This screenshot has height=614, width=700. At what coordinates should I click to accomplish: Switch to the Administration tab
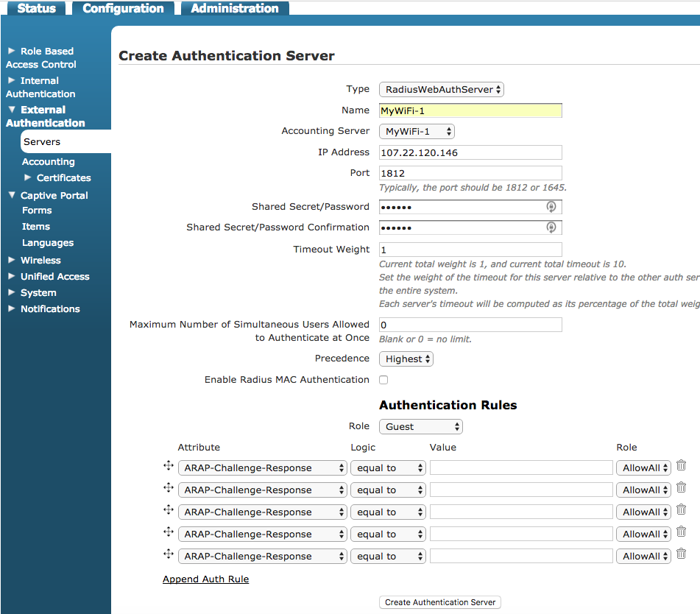click(x=235, y=8)
